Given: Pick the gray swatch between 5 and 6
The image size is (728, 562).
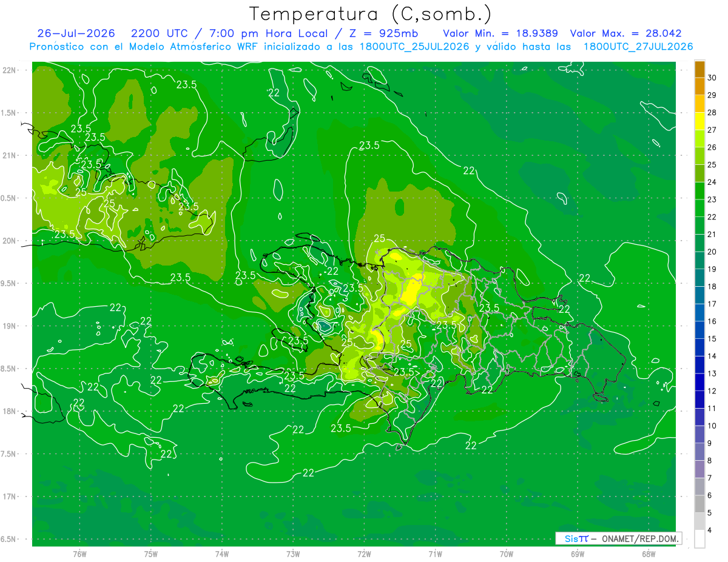Looking at the screenshot, I should (x=699, y=504).
